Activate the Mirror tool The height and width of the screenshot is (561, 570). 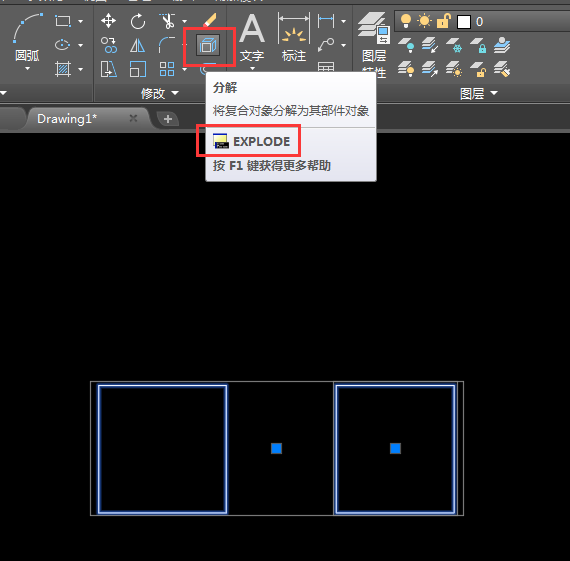click(x=138, y=45)
